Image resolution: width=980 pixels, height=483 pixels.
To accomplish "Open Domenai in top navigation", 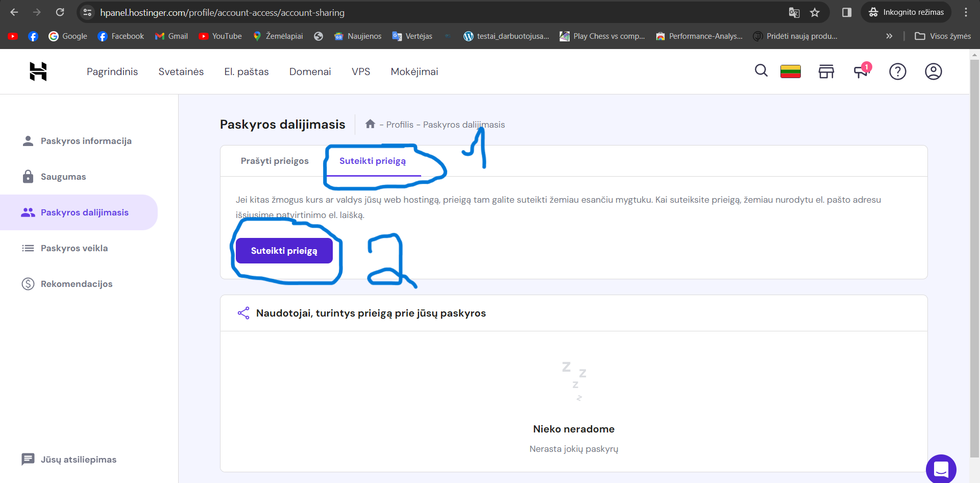I will click(310, 71).
